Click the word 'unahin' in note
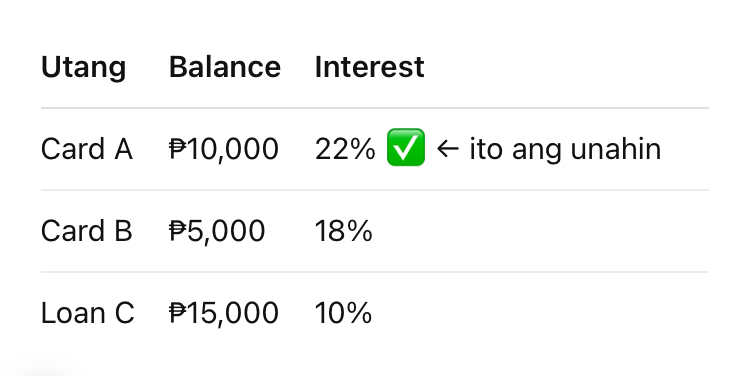Image resolution: width=750 pixels, height=376 pixels. coord(616,149)
